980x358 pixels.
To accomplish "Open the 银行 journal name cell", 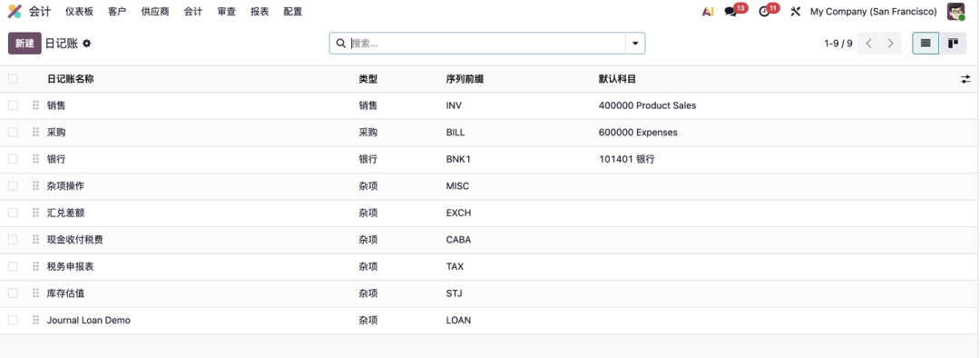I will coord(56,160).
